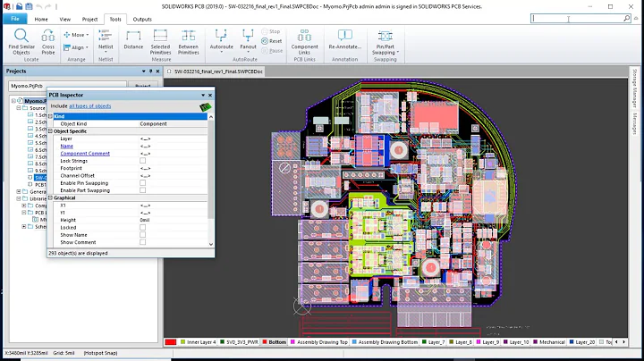Screen dimensions: 644x361
Task: Enable Pin Swapping checkbox
Action: tap(142, 183)
